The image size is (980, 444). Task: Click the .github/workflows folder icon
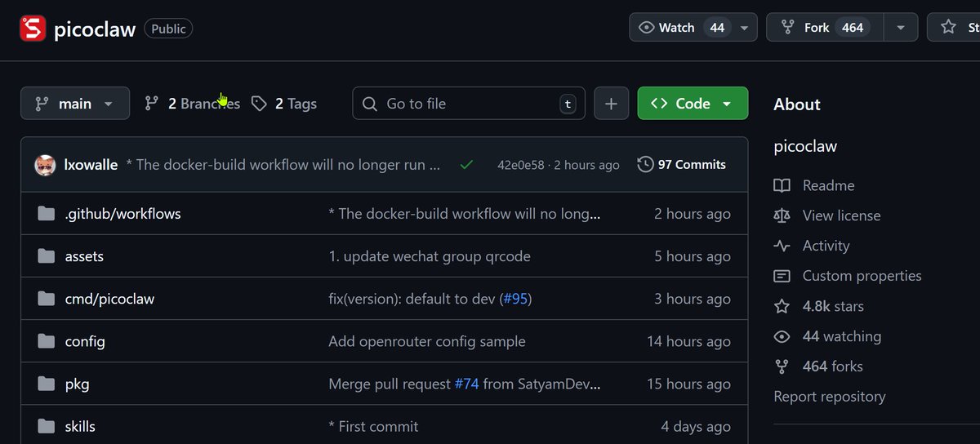tap(46, 214)
